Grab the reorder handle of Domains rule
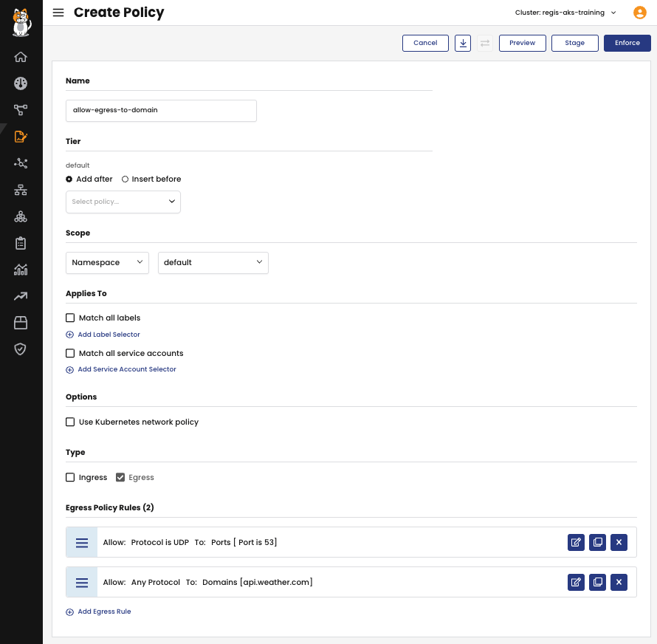Viewport: 657px width, 644px height. 82,583
